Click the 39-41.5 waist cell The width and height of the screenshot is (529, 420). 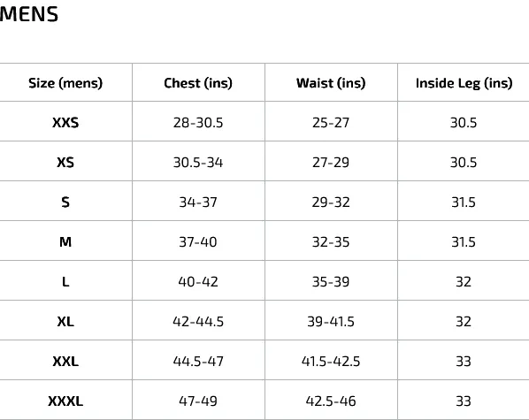(331, 322)
